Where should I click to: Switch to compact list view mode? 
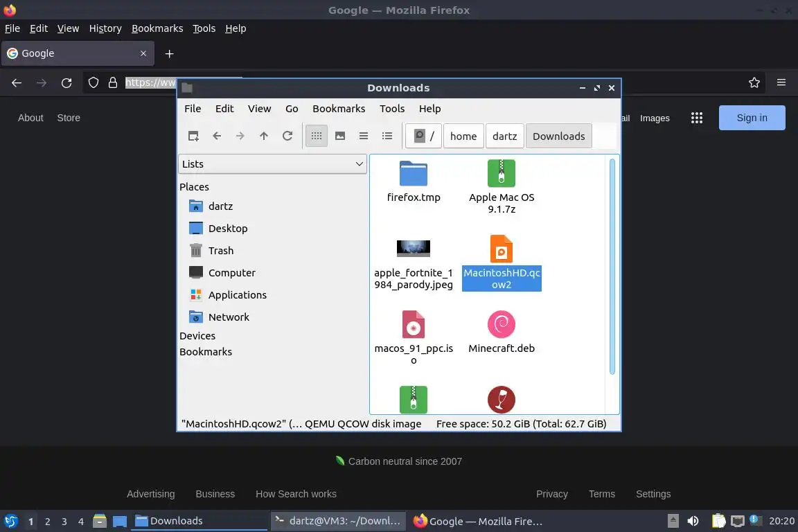click(364, 136)
